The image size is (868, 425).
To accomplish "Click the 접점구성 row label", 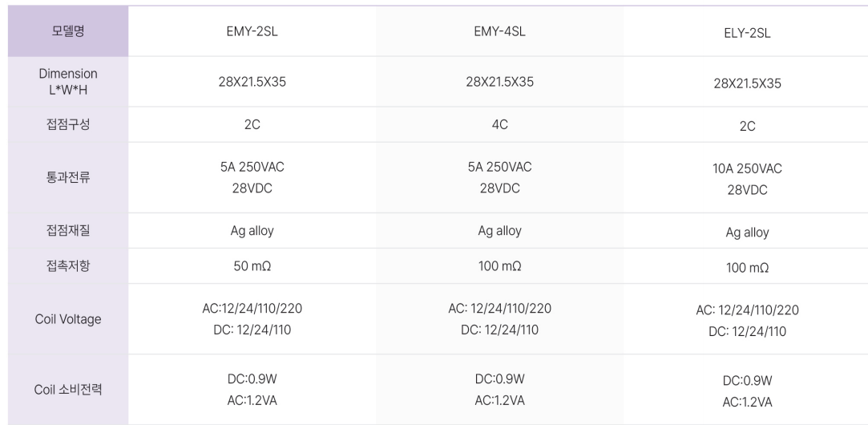I will (68, 124).
